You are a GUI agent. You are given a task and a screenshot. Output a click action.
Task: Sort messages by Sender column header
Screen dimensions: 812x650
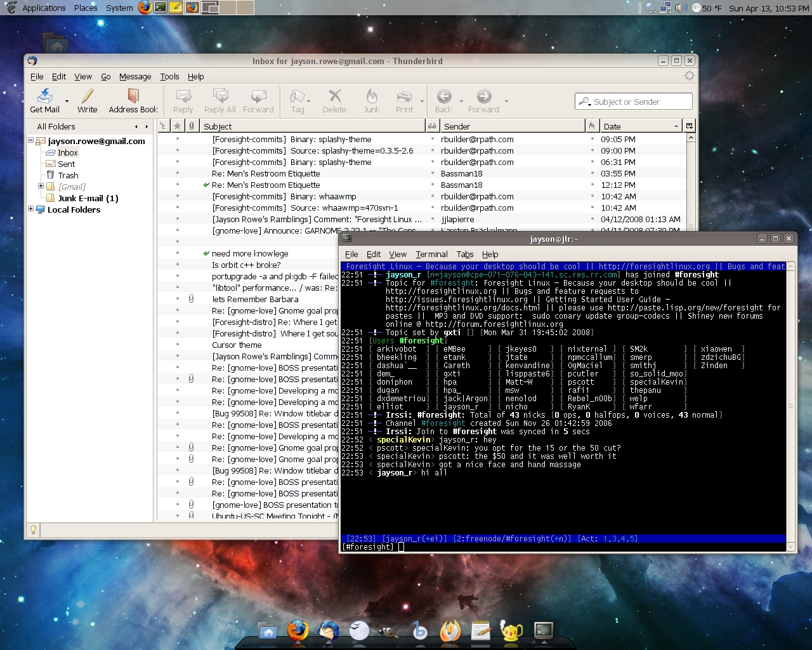pyautogui.click(x=512, y=126)
